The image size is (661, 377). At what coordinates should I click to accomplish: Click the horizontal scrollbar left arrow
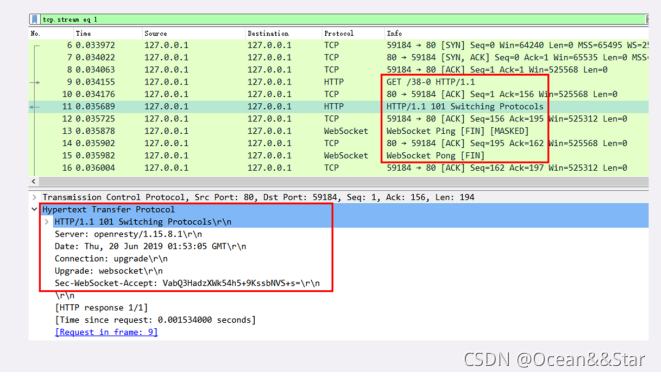[34, 181]
